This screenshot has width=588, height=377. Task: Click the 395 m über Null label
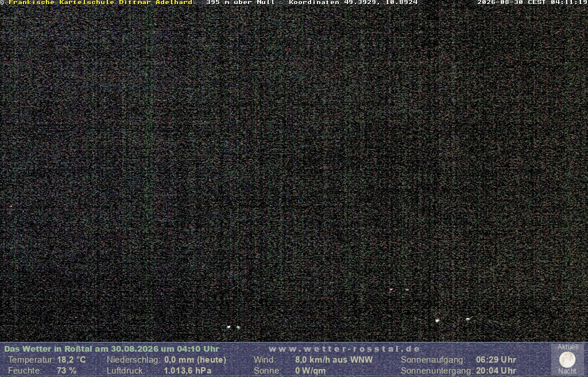pos(241,2)
